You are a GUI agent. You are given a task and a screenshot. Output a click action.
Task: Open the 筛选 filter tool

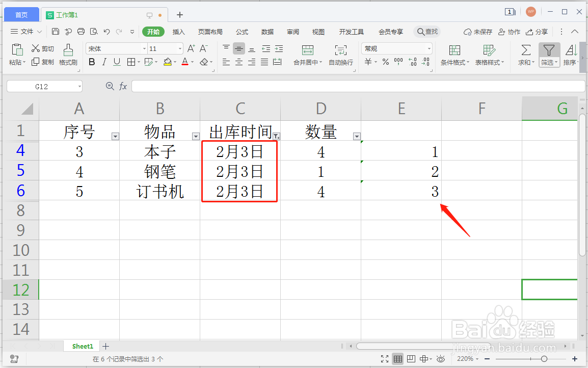tap(549, 51)
